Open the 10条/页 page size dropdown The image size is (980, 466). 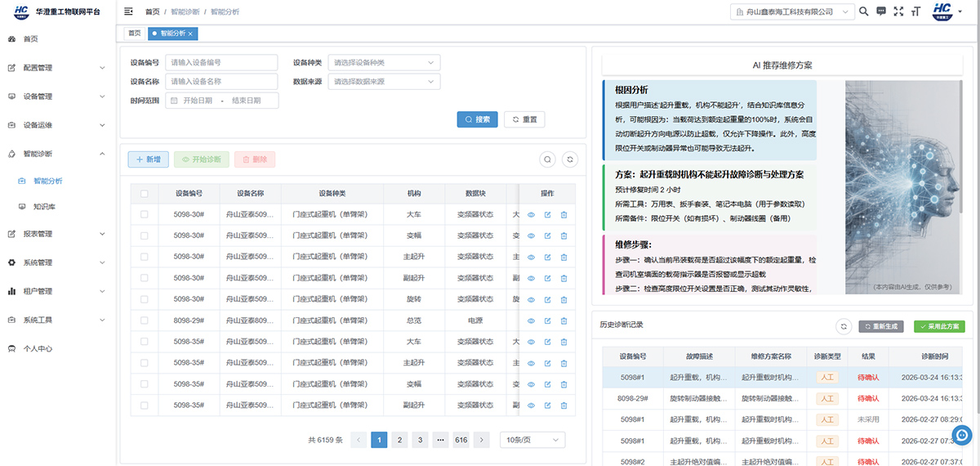tap(532, 440)
